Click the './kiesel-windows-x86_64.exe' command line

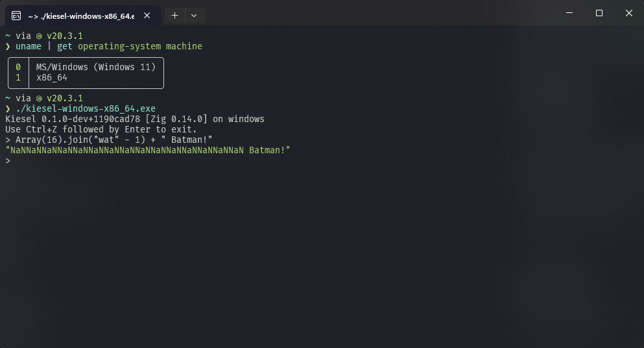86,108
